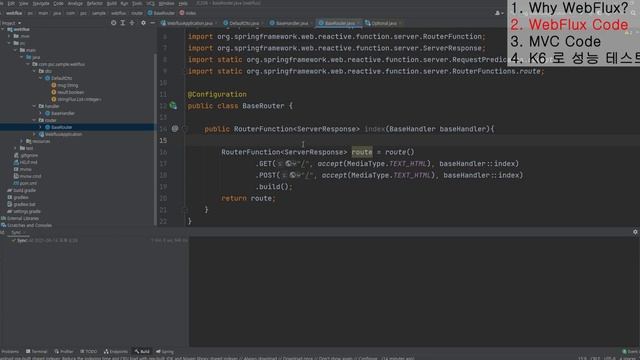The width and height of the screenshot is (640, 360).
Task: Collapse the handler package
Action: click(x=35, y=106)
